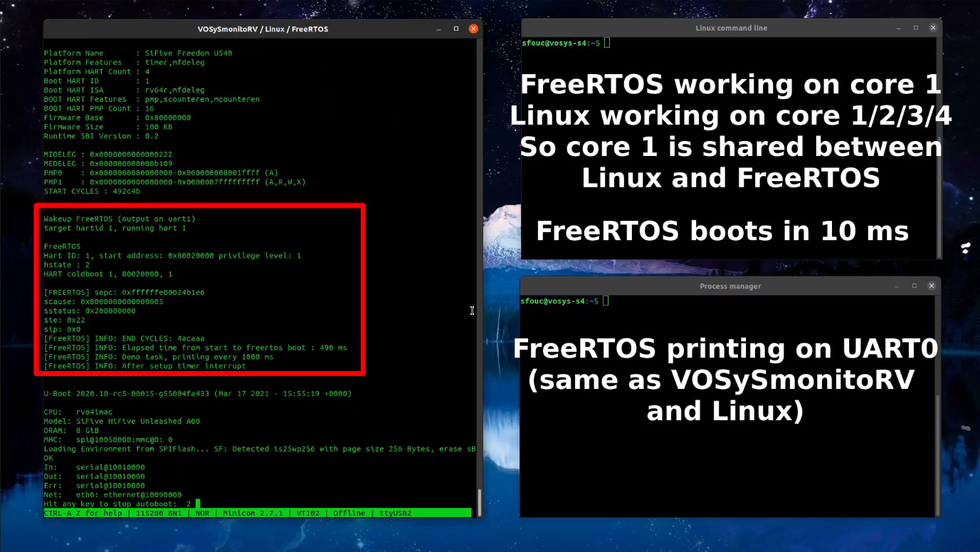Select the minimize icon on Process manager window

897,286
